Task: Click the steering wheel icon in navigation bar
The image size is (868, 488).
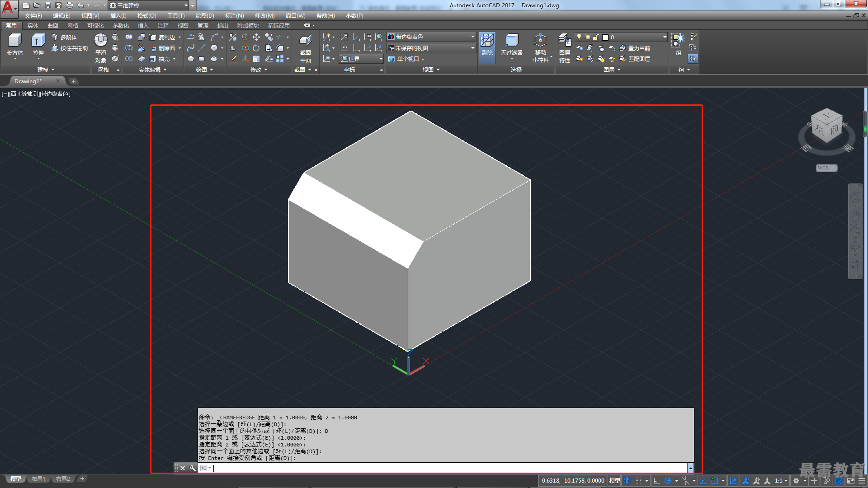Action: 855,197
